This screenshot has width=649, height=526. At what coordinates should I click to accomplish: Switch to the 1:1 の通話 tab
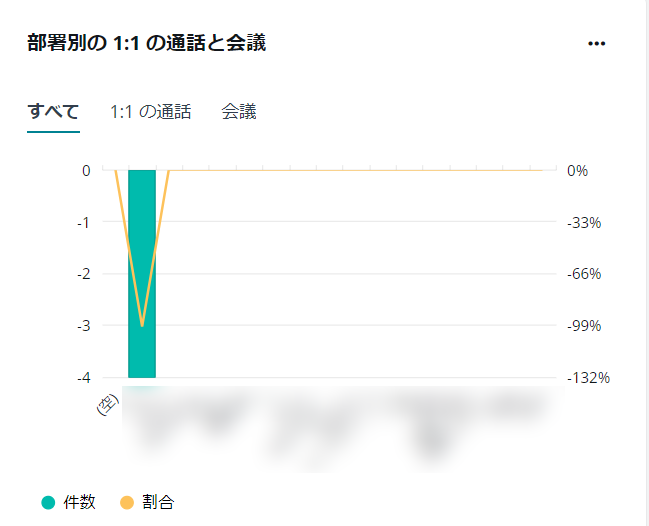(151, 112)
